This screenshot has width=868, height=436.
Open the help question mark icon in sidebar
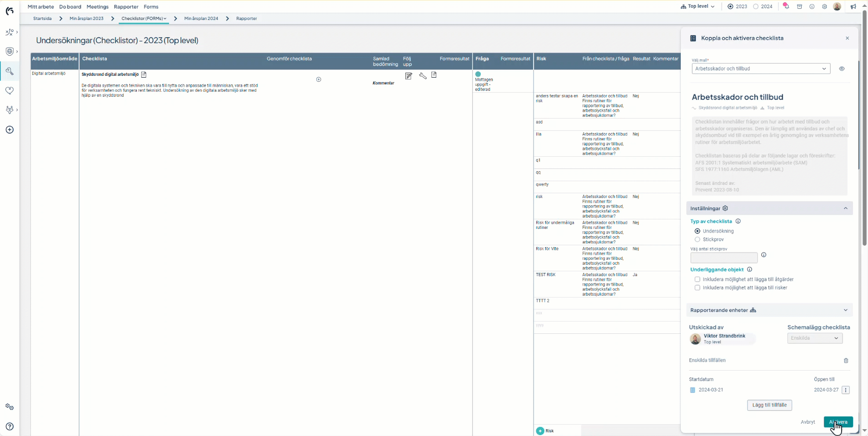tap(10, 426)
